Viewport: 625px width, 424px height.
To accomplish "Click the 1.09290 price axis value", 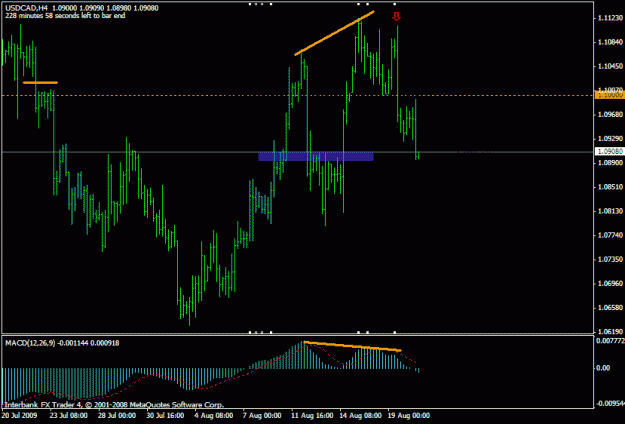I will click(x=610, y=139).
